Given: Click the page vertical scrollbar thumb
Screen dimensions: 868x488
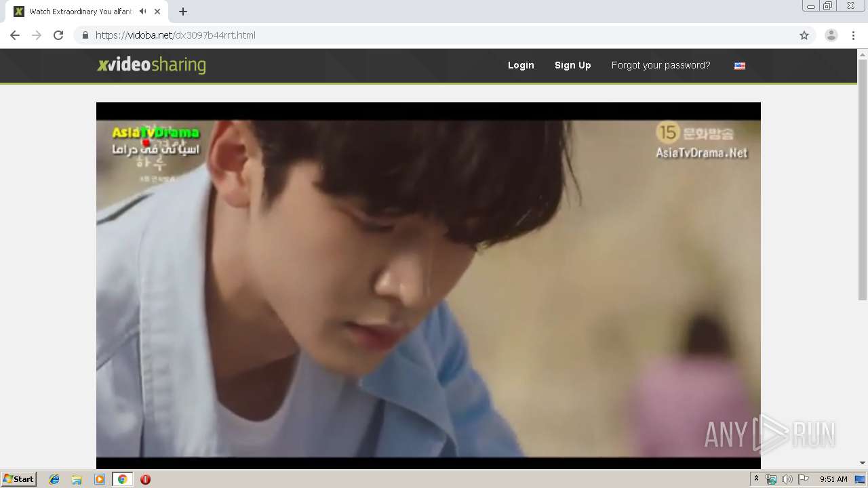Looking at the screenshot, I should click(863, 180).
